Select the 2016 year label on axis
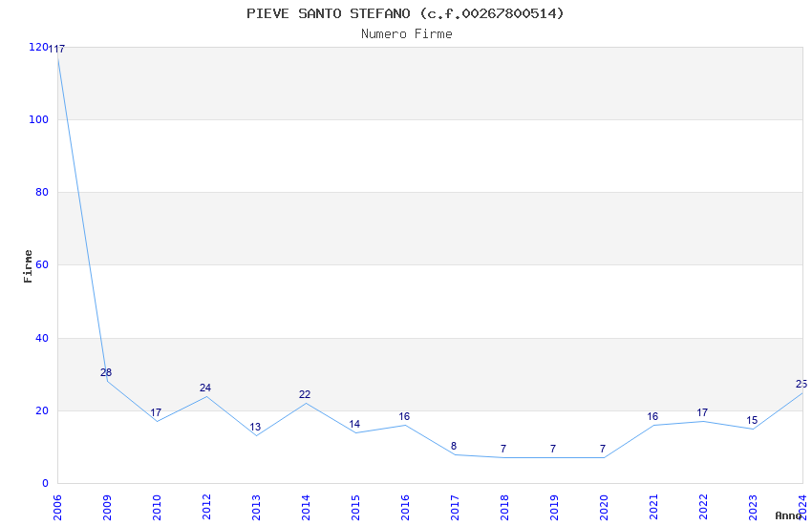812x525 pixels. point(405,508)
